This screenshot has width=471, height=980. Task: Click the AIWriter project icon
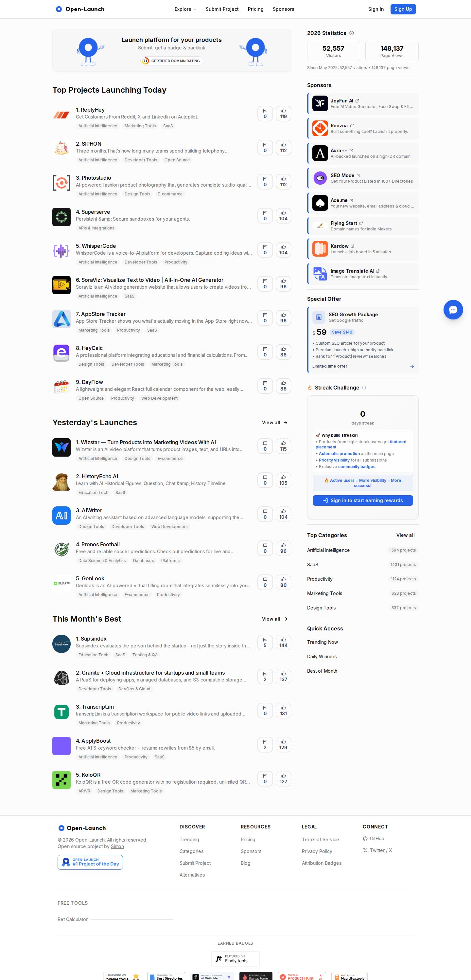click(x=61, y=516)
